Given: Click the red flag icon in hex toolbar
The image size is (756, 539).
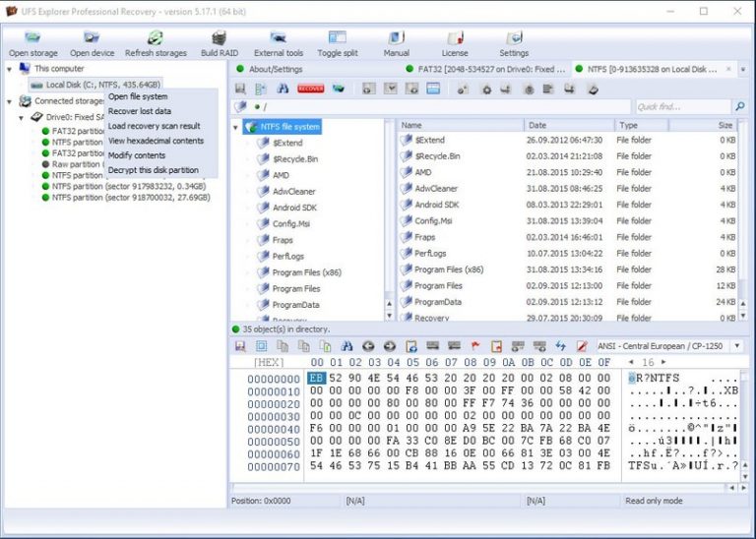Looking at the screenshot, I should click(475, 346).
